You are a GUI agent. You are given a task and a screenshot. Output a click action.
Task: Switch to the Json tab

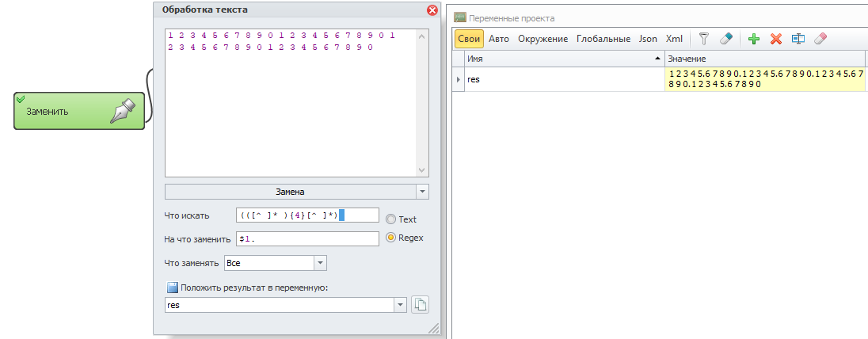coord(649,39)
